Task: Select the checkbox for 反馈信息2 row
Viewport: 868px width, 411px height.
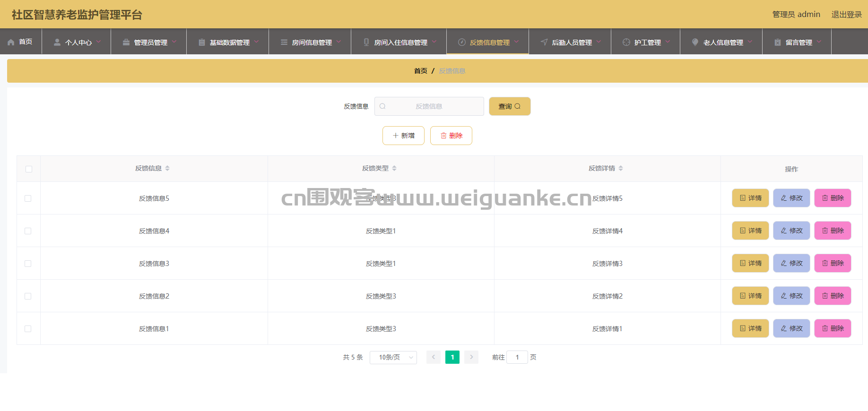Action: [x=28, y=296]
